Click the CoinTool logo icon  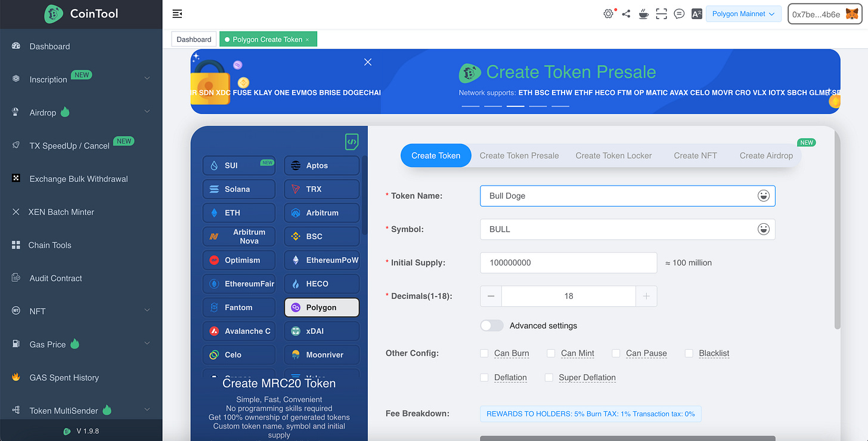[54, 14]
